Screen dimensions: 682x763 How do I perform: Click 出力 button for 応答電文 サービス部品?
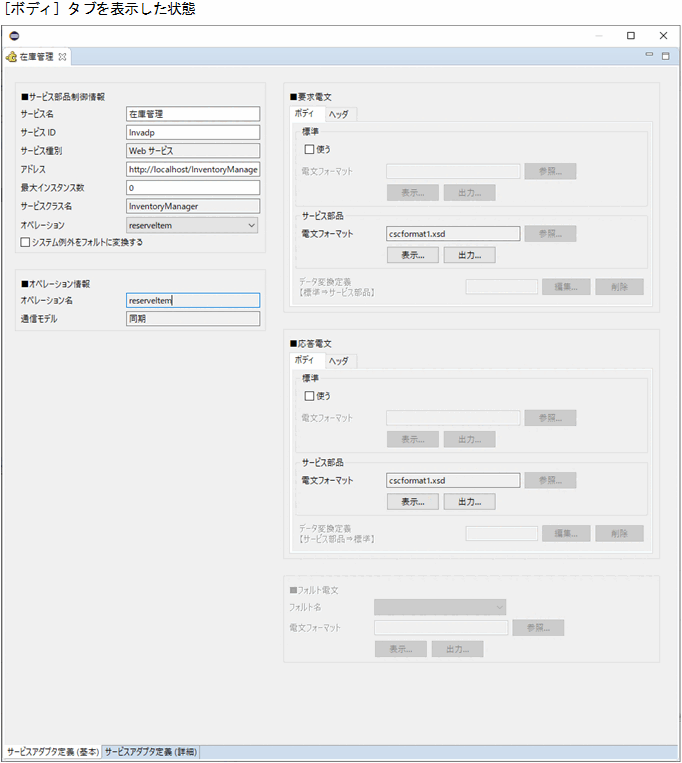click(x=469, y=502)
